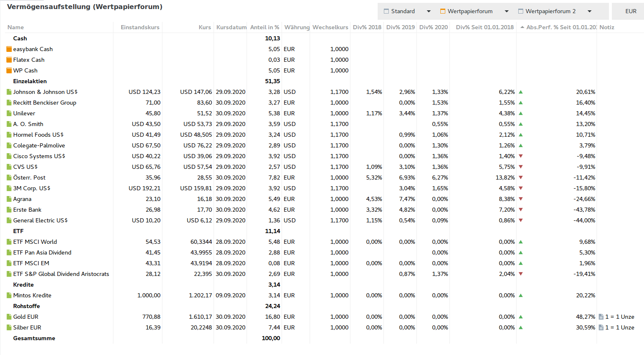
Task: Click the Währung column header
Action: pos(297,27)
